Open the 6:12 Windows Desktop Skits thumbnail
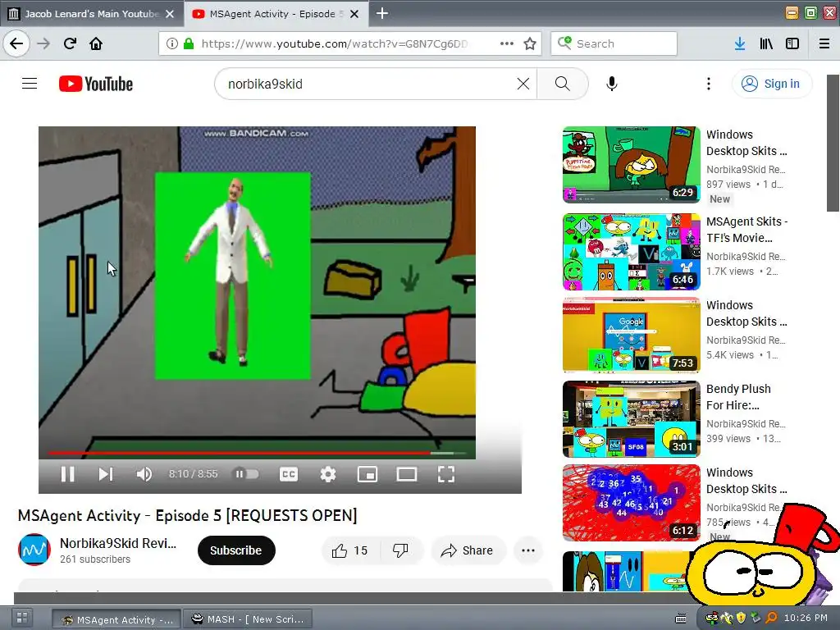This screenshot has width=840, height=630. [x=632, y=503]
